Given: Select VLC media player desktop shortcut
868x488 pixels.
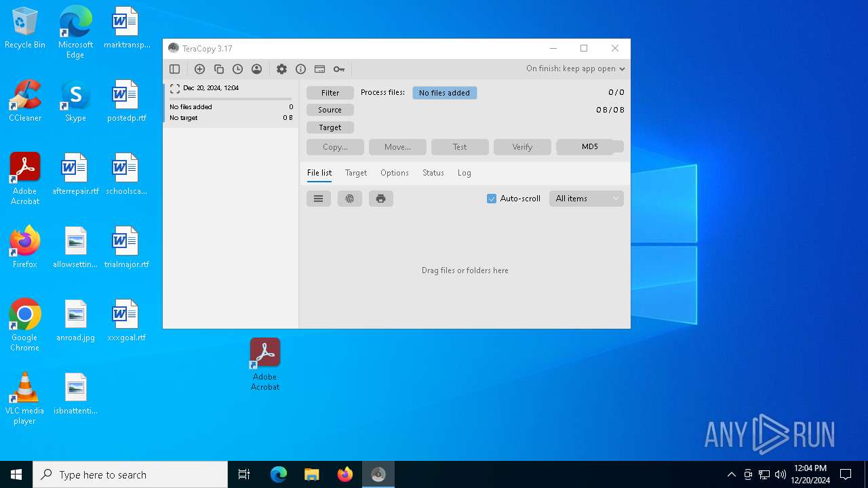Looking at the screenshot, I should click(25, 399).
